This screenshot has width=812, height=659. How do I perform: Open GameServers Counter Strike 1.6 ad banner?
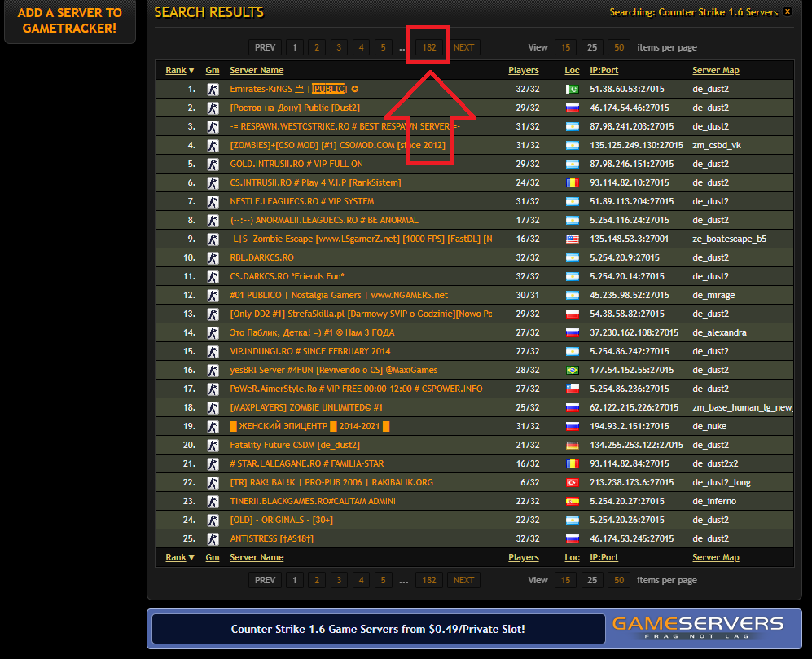tap(474, 629)
